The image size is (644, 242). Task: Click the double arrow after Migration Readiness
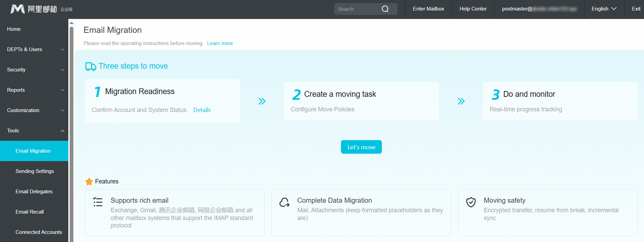[262, 101]
